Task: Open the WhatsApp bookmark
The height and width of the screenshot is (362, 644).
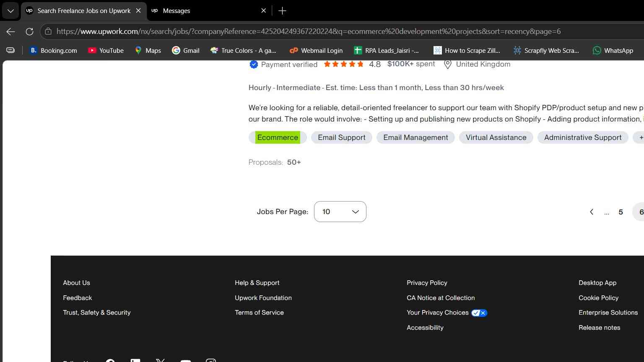Action: click(613, 50)
